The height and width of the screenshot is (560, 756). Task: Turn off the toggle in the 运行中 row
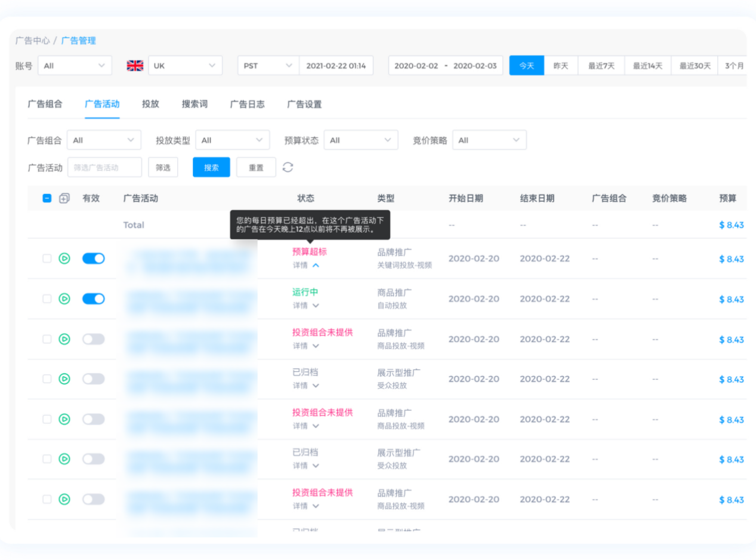click(93, 299)
